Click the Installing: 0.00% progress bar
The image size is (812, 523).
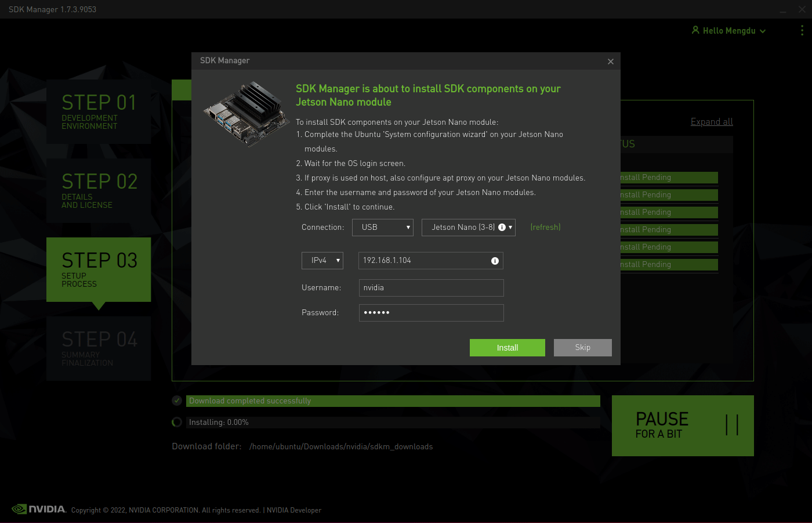393,423
